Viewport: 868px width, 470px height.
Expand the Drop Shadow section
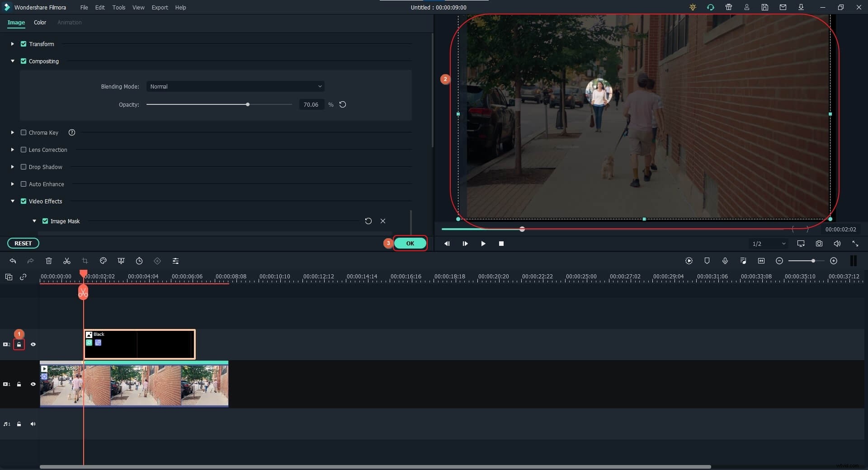12,167
